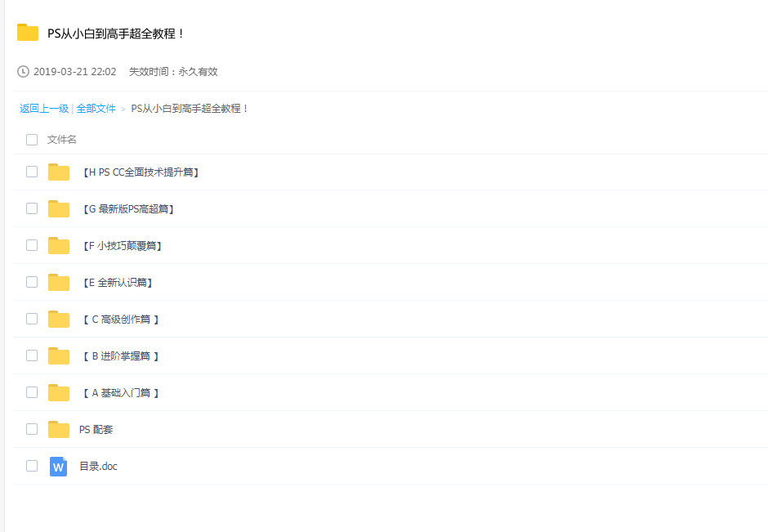Tick the select-all checkbox beside 文件名
This screenshot has height=532, width=768.
point(32,140)
